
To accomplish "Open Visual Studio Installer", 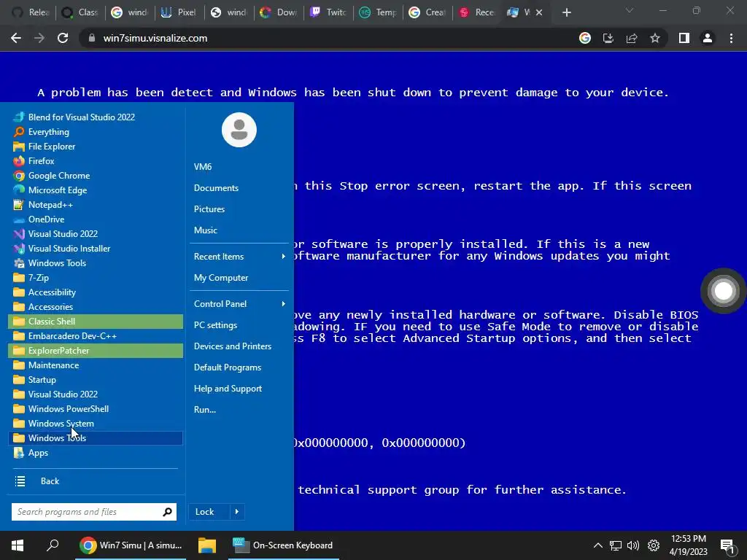I will click(96, 249).
